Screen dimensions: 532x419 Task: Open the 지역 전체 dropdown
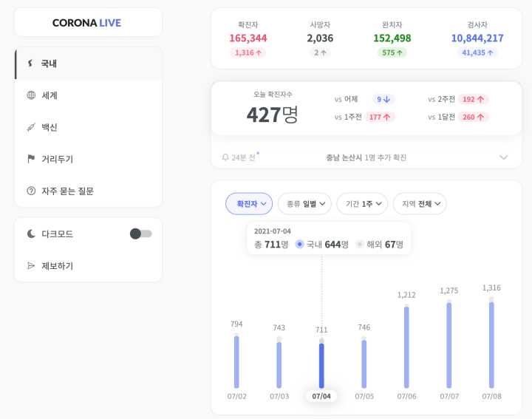pos(420,203)
